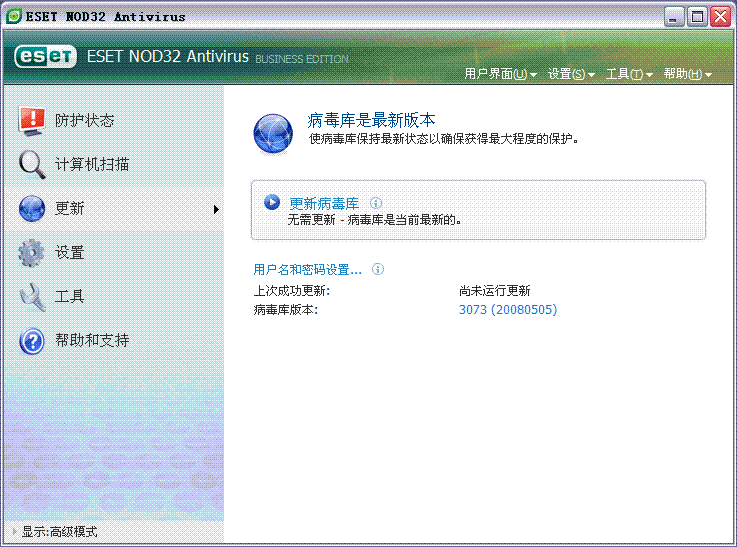Click the 更新病毒库 link
The height and width of the screenshot is (547, 737).
324,203
